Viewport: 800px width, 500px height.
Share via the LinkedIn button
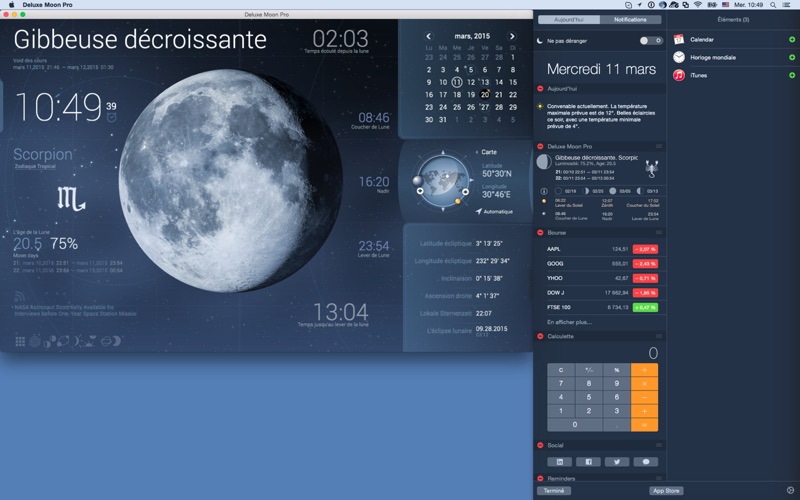560,462
